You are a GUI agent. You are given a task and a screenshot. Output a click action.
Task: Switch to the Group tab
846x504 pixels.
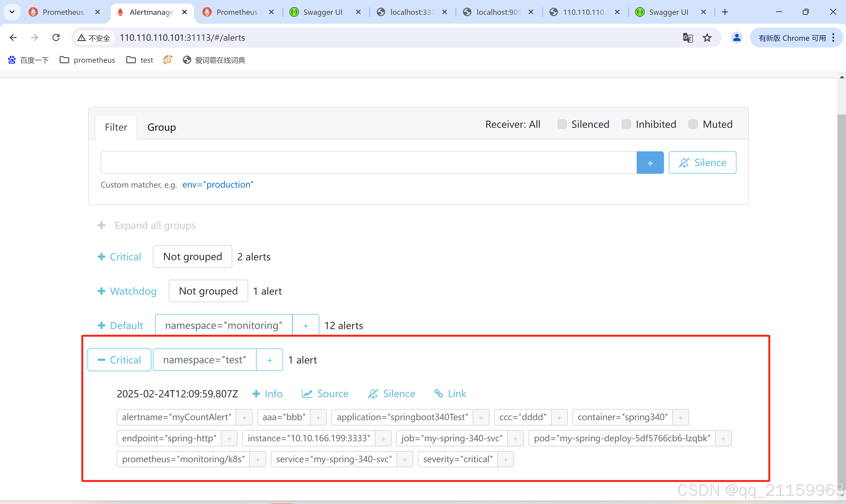click(x=162, y=127)
